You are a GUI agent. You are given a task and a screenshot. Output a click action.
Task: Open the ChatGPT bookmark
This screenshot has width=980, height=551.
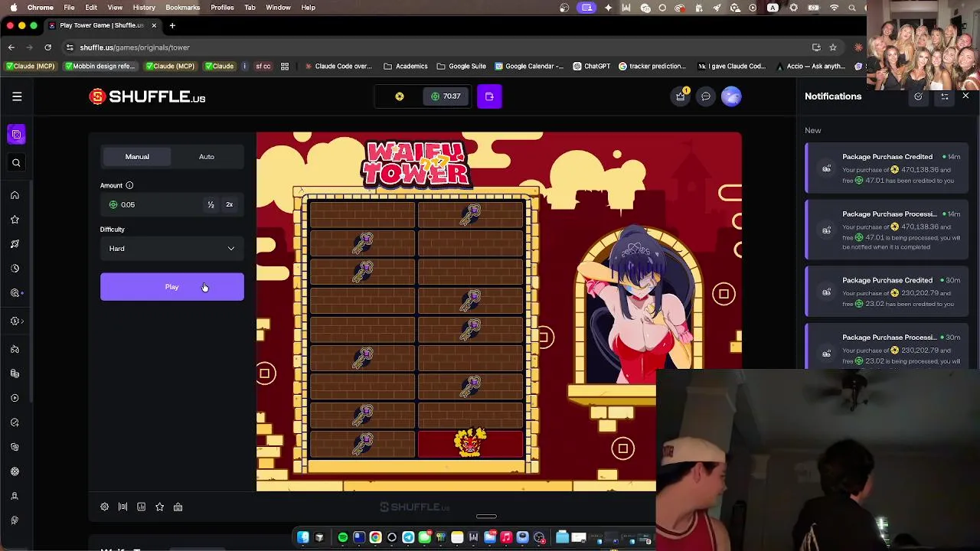(x=591, y=66)
